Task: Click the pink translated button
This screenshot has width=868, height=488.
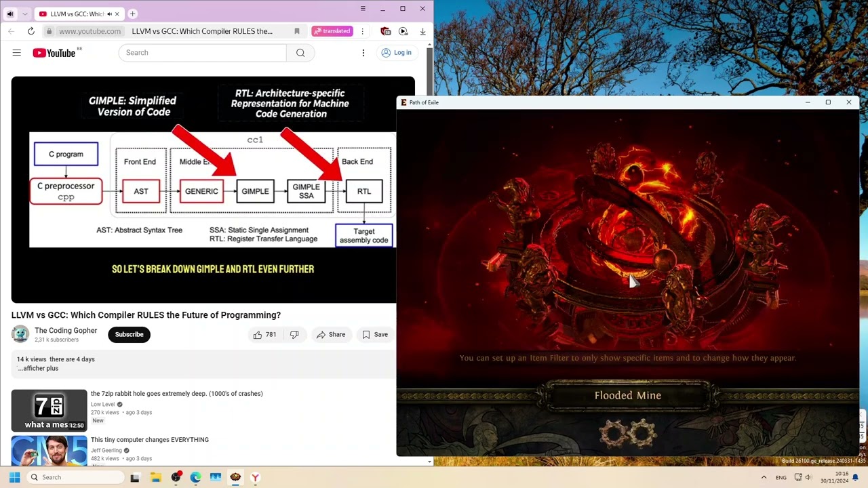Action: click(x=332, y=31)
